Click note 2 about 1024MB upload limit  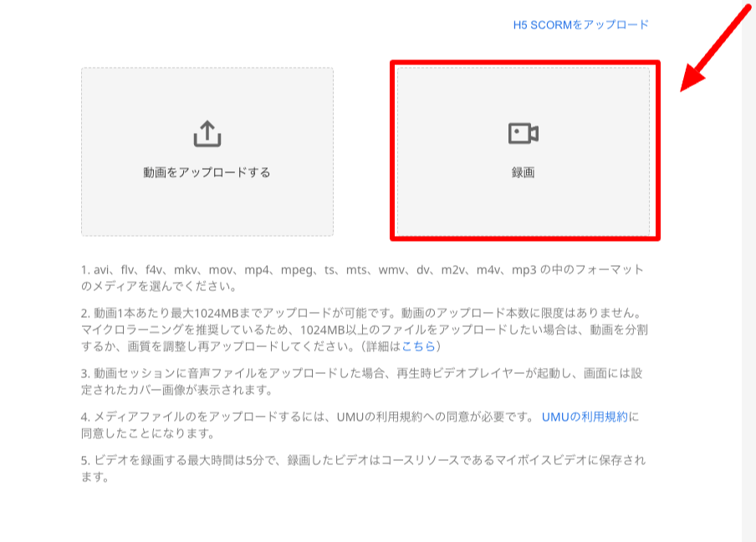(x=365, y=330)
